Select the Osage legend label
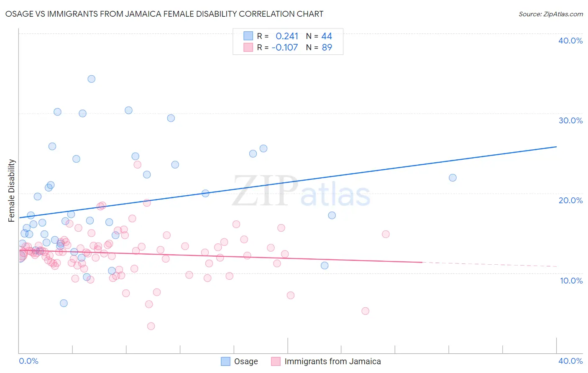 [246, 361]
